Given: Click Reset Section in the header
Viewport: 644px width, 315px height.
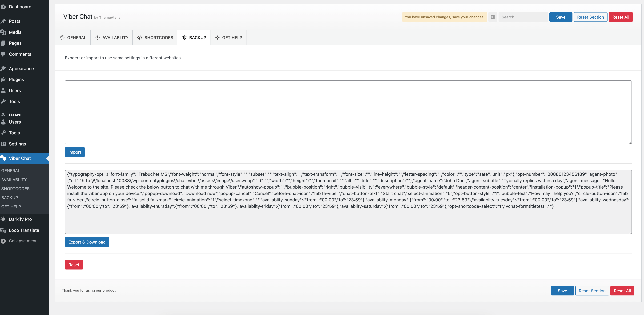Looking at the screenshot, I should coord(591,17).
